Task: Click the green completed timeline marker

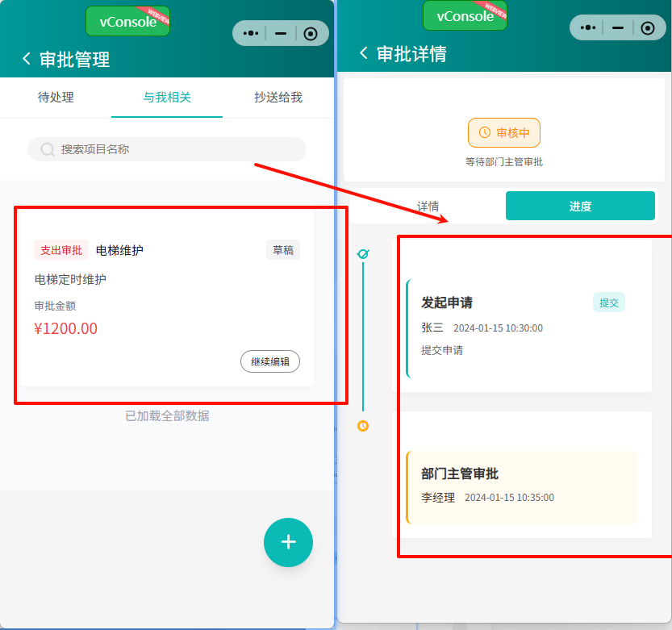Action: [363, 254]
